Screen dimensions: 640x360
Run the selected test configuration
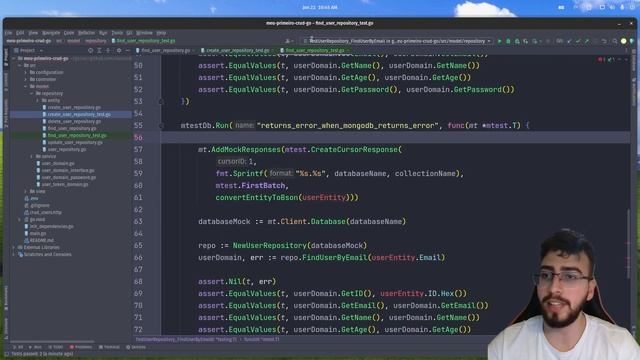tap(499, 41)
